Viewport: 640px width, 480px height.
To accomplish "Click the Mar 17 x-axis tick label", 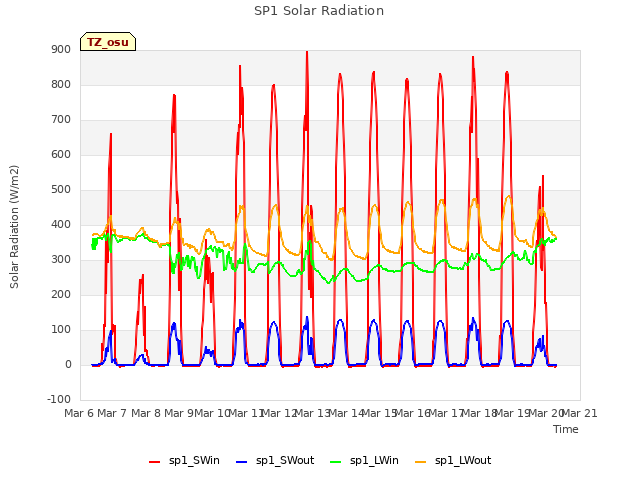I will click(447, 413).
